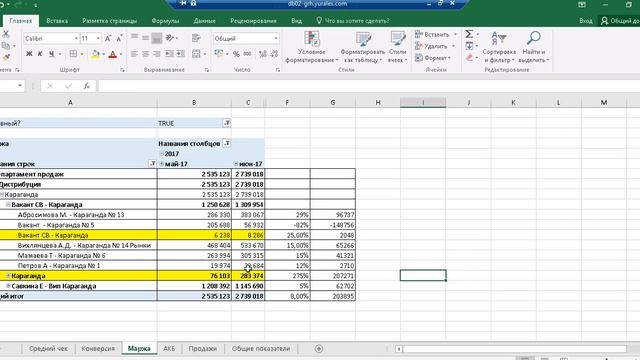Click AutoSum sigma icon
Screen dimensions: 640x360
click(469, 34)
